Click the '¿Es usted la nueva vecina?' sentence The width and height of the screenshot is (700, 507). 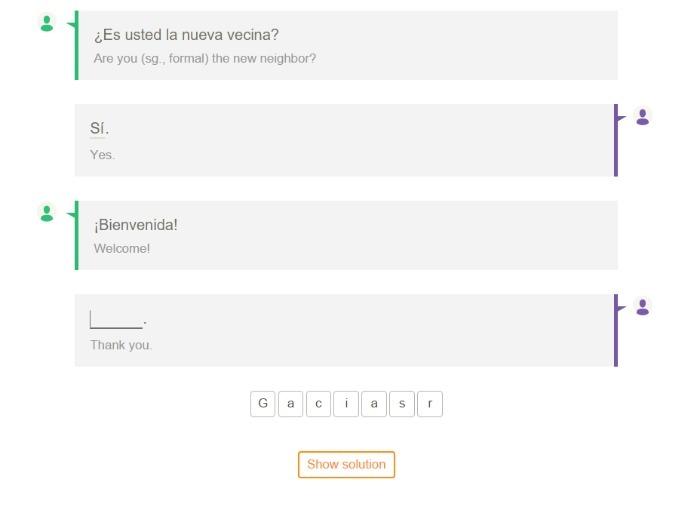186,35
